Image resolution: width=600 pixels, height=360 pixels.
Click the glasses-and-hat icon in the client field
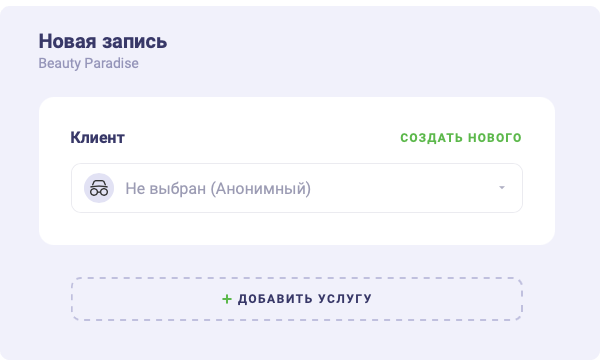[99, 188]
